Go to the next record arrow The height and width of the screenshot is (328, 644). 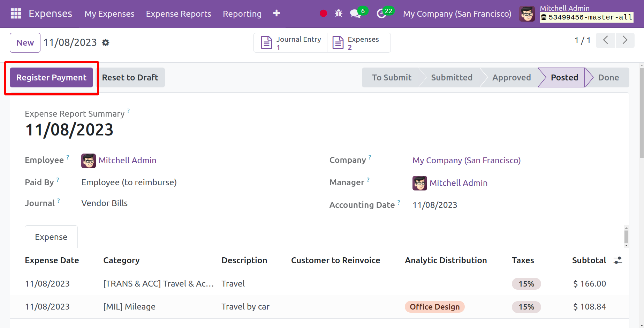point(625,40)
